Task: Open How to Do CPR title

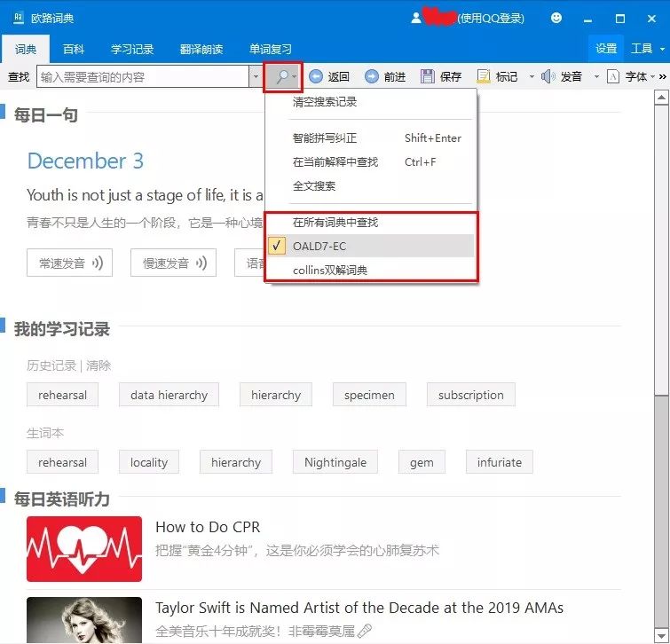Action: [x=208, y=527]
